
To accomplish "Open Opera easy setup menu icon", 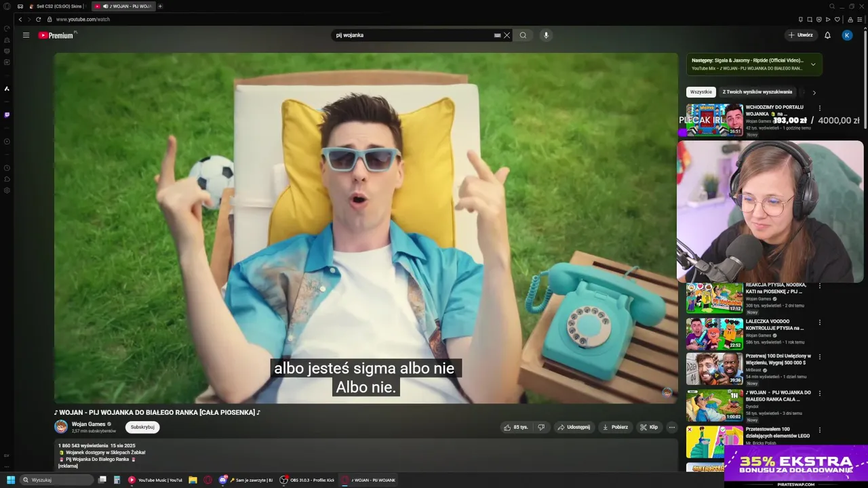I will pos(860,19).
